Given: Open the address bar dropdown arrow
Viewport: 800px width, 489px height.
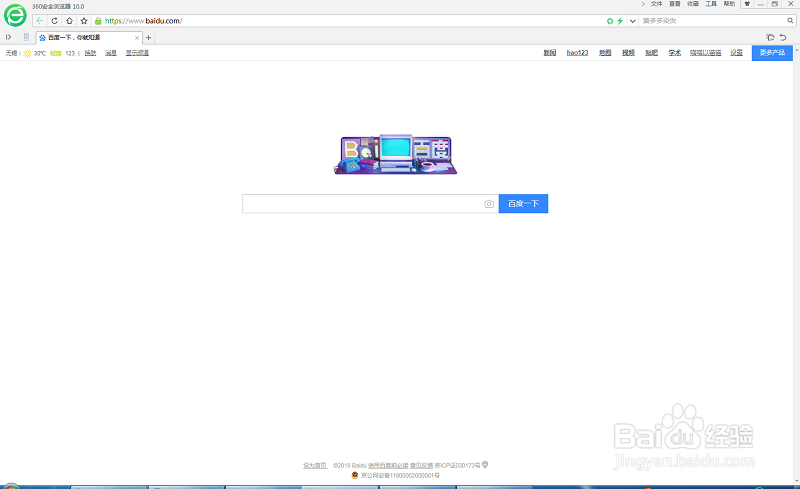Looking at the screenshot, I should pyautogui.click(x=633, y=21).
